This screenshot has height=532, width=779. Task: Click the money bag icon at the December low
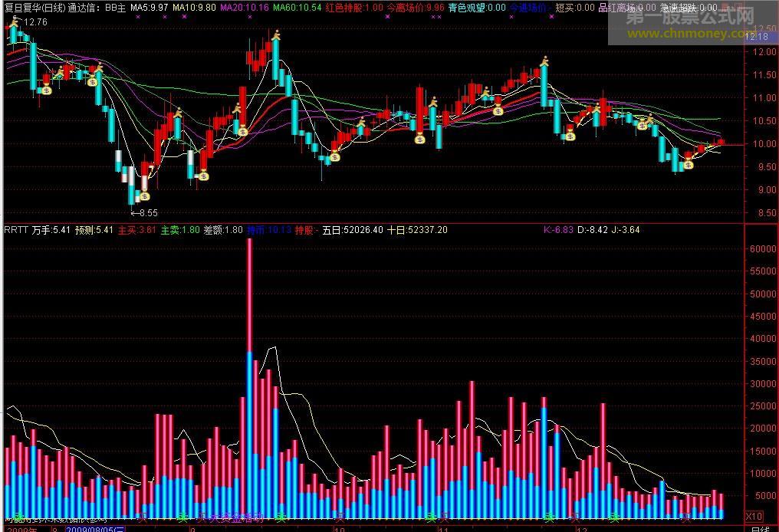click(x=688, y=164)
